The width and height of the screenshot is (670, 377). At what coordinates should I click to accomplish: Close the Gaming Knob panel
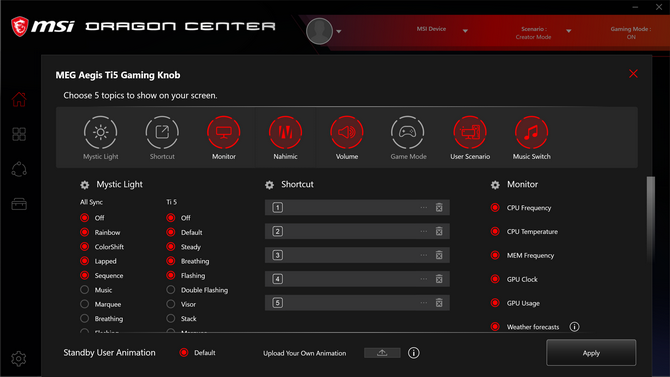click(633, 74)
